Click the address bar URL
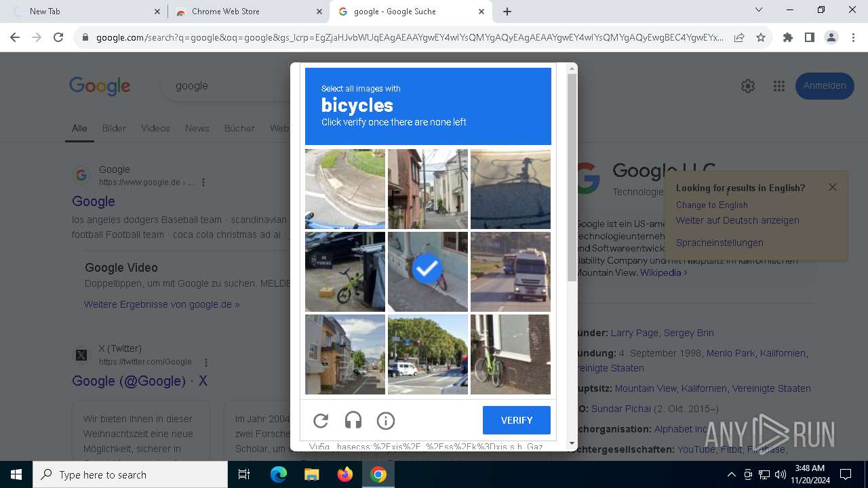 click(410, 38)
